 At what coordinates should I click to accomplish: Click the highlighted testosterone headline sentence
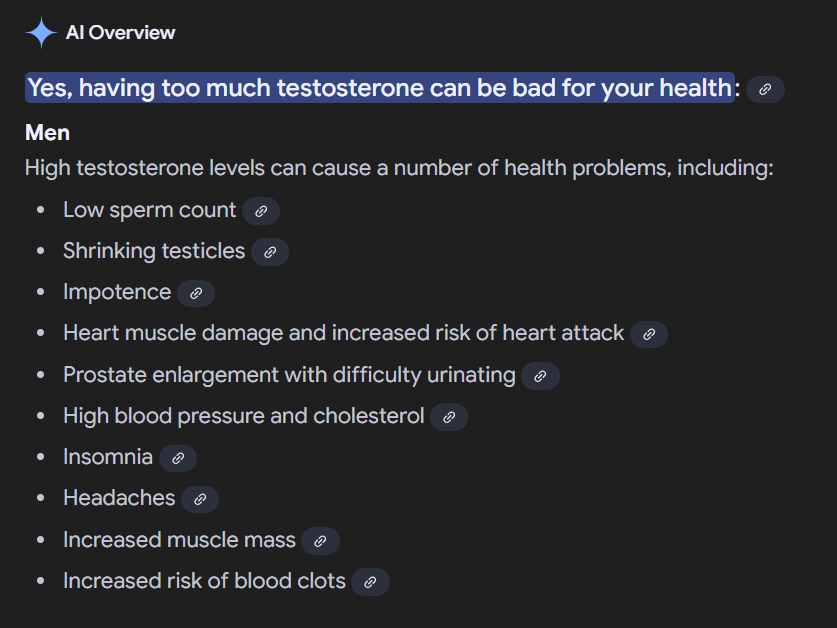tap(380, 88)
